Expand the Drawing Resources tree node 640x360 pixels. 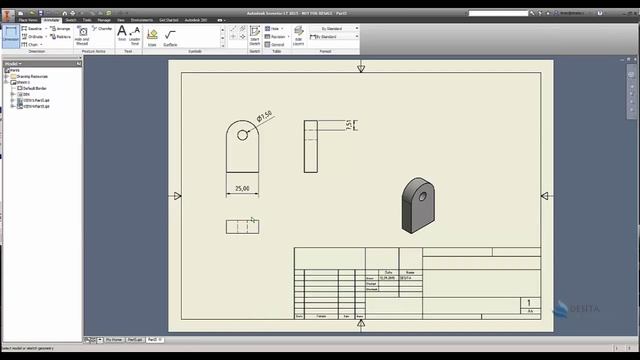click(7, 76)
